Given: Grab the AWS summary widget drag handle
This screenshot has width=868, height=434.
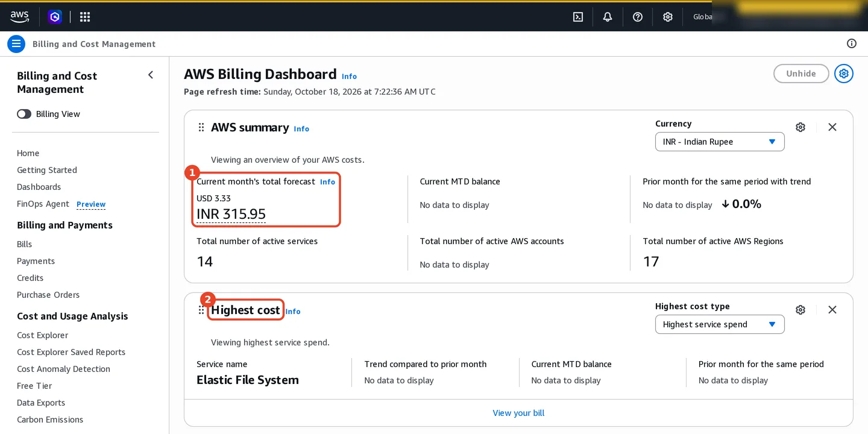Looking at the screenshot, I should tap(201, 127).
